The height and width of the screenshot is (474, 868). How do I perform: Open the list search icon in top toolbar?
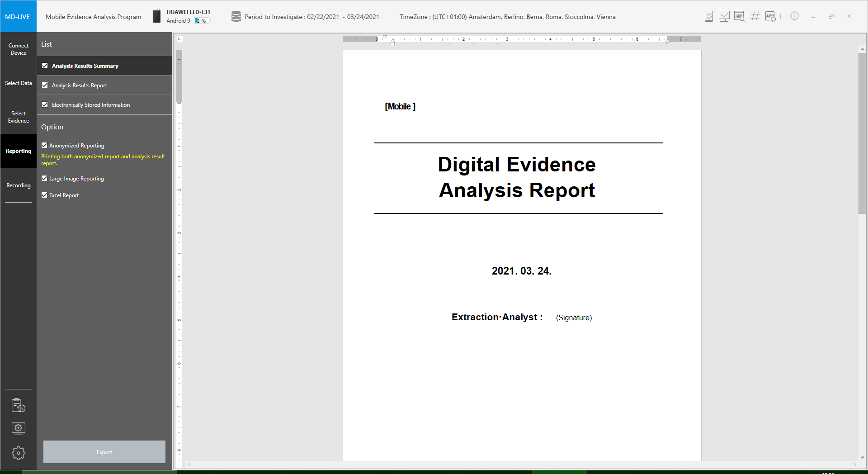739,17
